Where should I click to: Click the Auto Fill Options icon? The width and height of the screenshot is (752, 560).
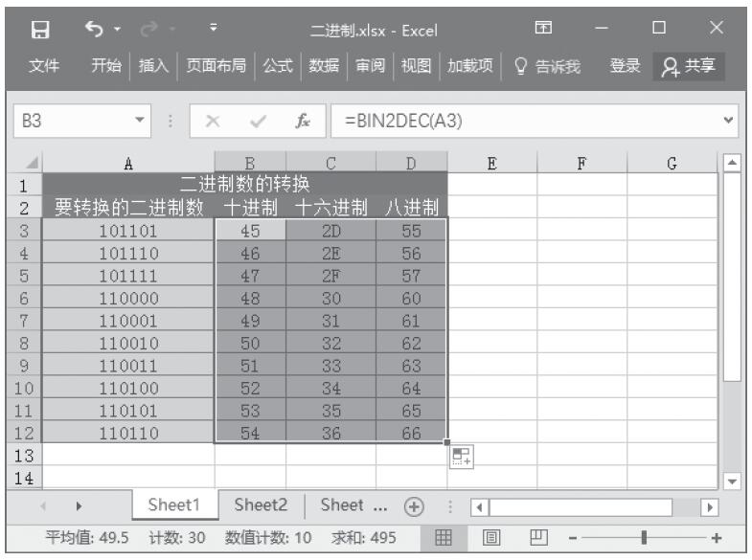pos(461,456)
